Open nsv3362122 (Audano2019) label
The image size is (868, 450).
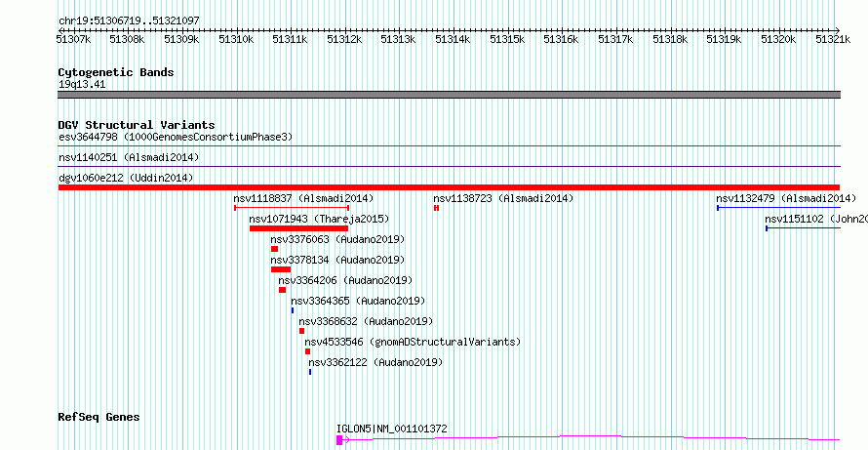[x=375, y=362]
